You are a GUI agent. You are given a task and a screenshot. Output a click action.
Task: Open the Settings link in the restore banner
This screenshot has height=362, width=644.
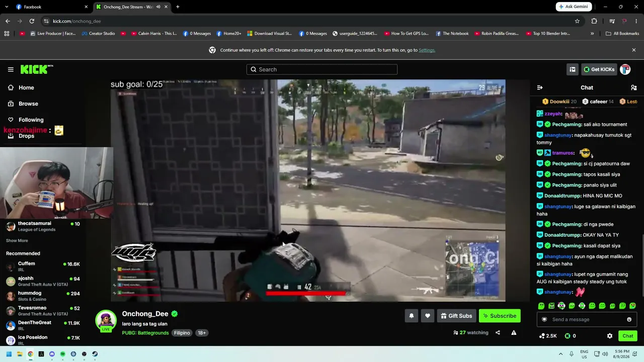point(427,50)
